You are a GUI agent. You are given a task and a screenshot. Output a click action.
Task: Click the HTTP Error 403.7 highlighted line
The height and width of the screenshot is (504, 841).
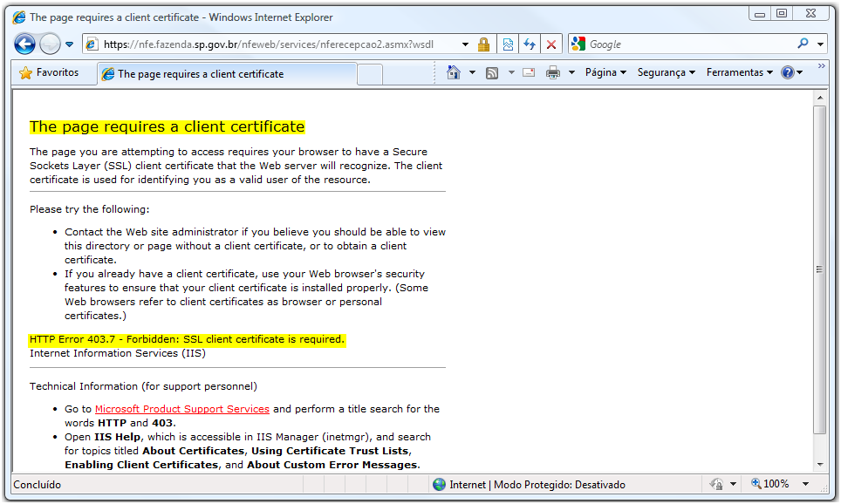coord(188,339)
